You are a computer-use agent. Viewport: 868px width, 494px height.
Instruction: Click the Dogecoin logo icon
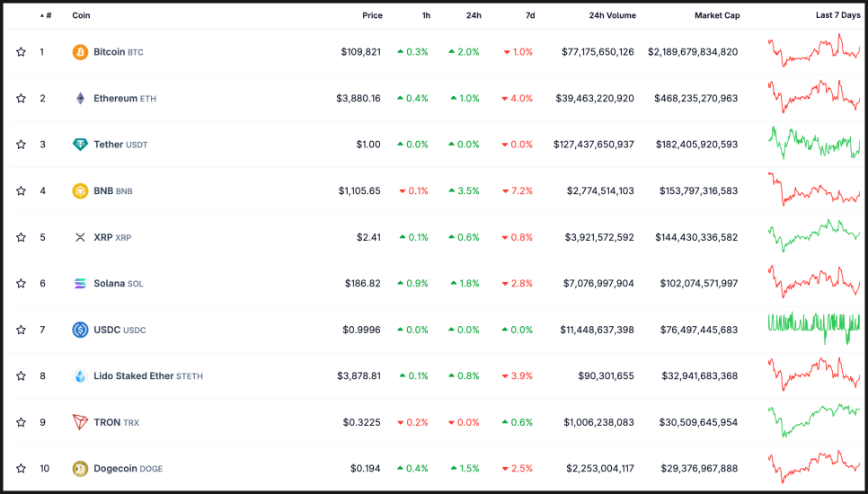(x=80, y=469)
